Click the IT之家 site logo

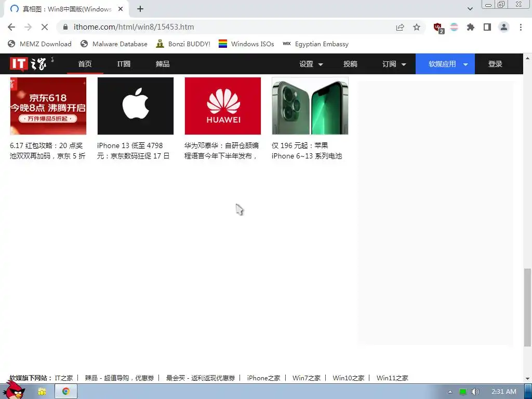[x=28, y=64]
